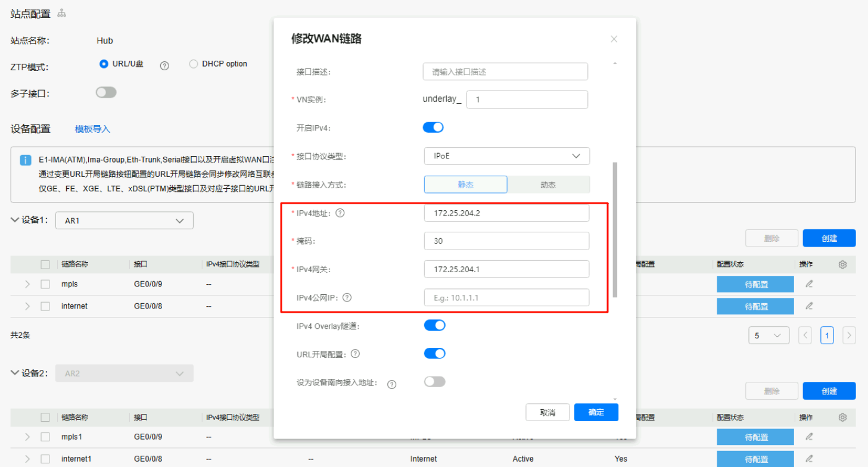Click the help icon beside IPv4地址 label
The image size is (868, 467).
click(x=340, y=213)
